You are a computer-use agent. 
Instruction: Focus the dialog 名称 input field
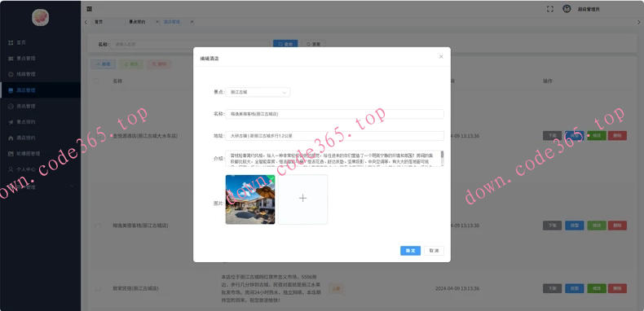coord(334,114)
